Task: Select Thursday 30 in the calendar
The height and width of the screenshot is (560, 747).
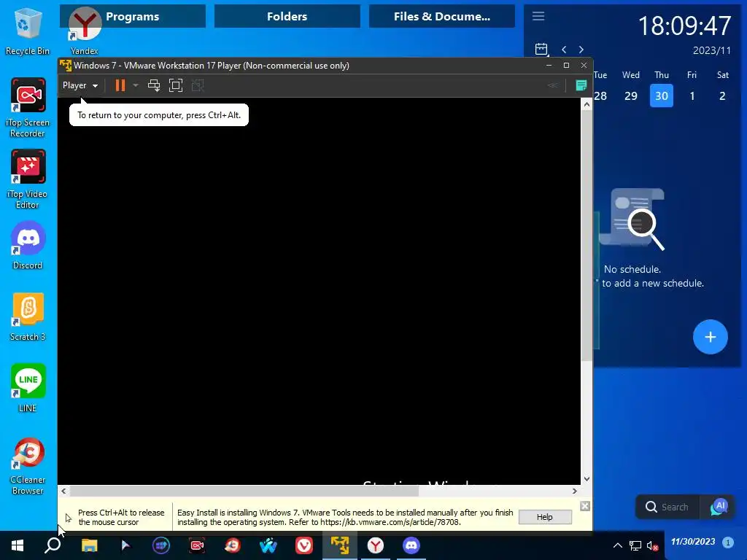Action: click(661, 96)
